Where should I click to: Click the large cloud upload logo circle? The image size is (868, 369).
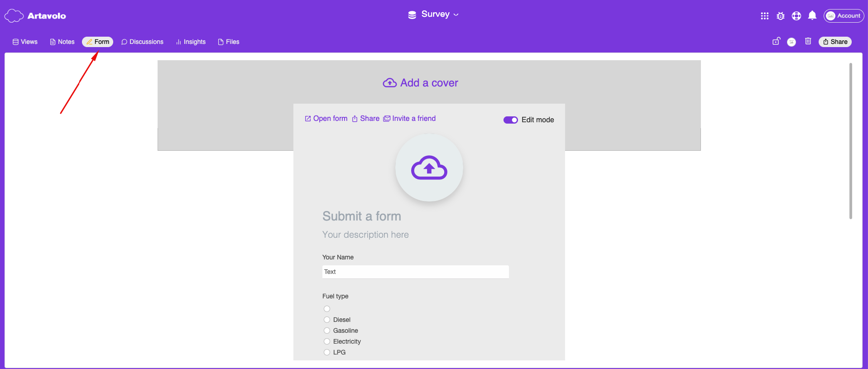429,168
